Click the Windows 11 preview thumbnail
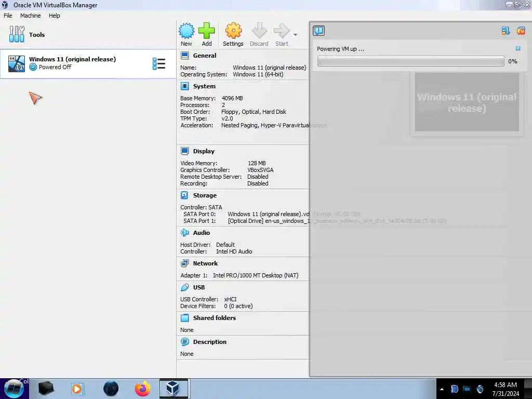The height and width of the screenshot is (399, 532). [x=467, y=102]
